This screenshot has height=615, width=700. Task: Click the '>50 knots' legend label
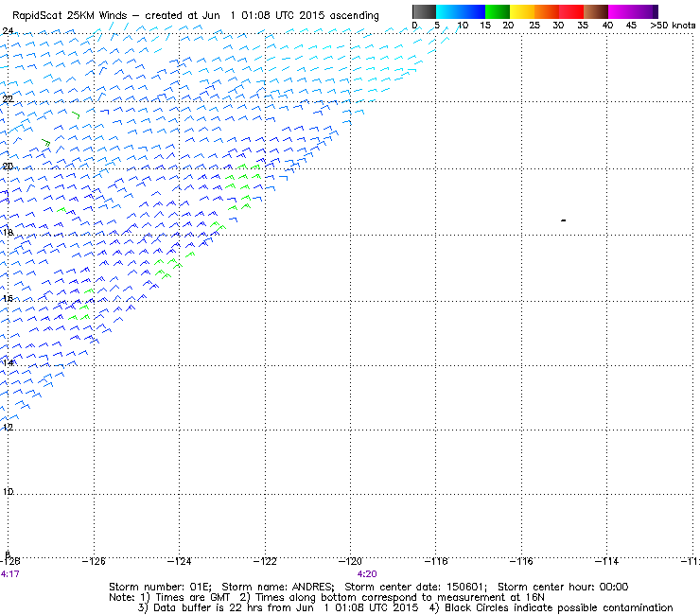coord(673,25)
